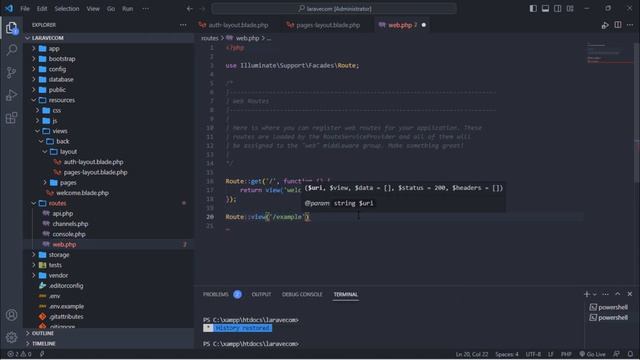The image size is (640, 360).
Task: Switch to the Problems panel tab
Action: (x=222, y=294)
